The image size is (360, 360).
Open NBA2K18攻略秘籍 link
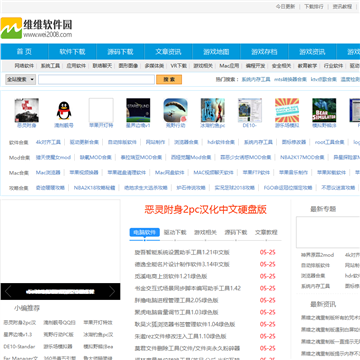[95, 188]
